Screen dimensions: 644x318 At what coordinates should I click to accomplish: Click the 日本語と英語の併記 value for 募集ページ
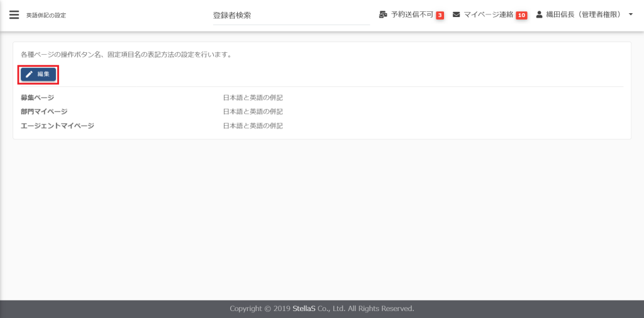[x=253, y=98]
